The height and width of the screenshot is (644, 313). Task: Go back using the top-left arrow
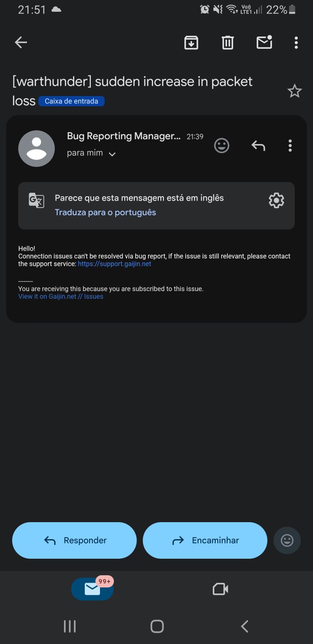(21, 42)
